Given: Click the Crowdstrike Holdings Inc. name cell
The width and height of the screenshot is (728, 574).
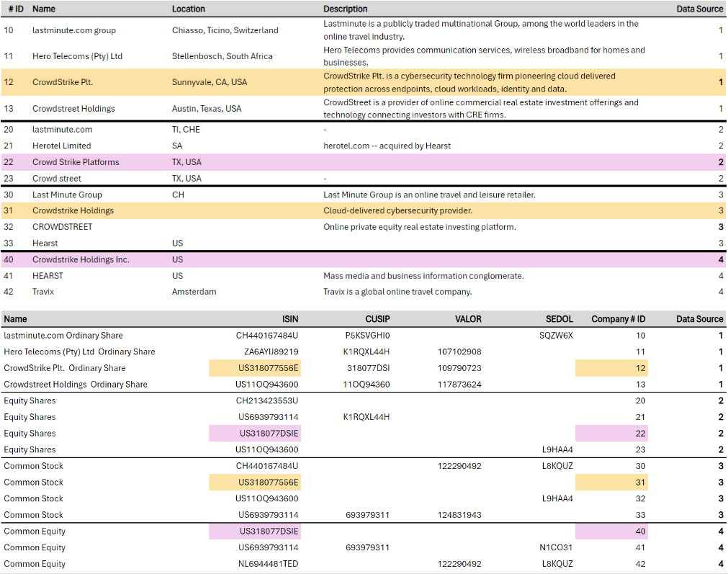Looking at the screenshot, I should (x=81, y=259).
